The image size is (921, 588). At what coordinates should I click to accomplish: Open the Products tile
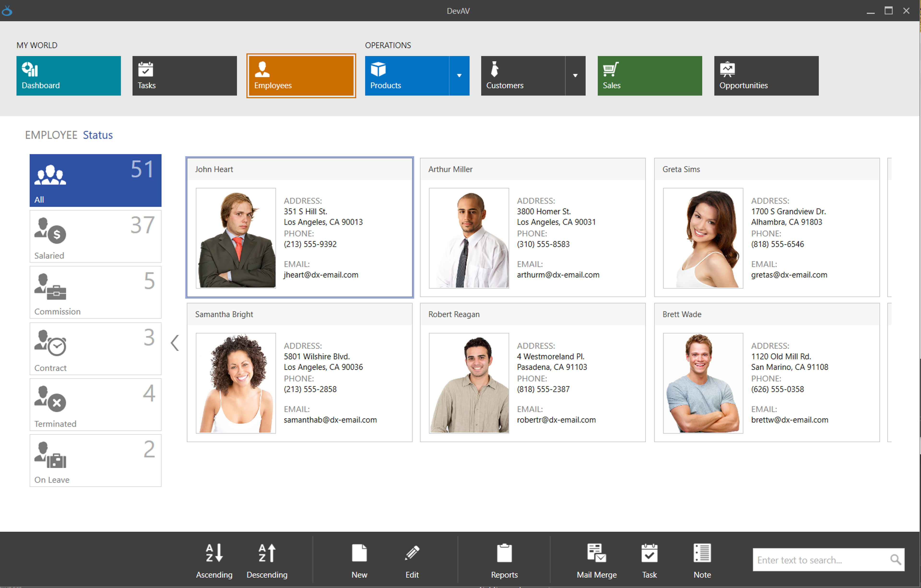(407, 76)
